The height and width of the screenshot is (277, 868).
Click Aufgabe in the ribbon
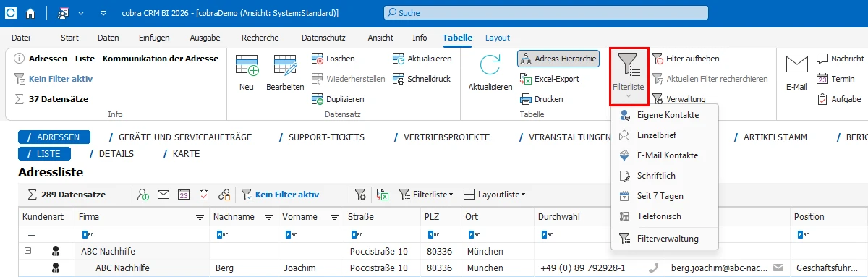(x=838, y=99)
